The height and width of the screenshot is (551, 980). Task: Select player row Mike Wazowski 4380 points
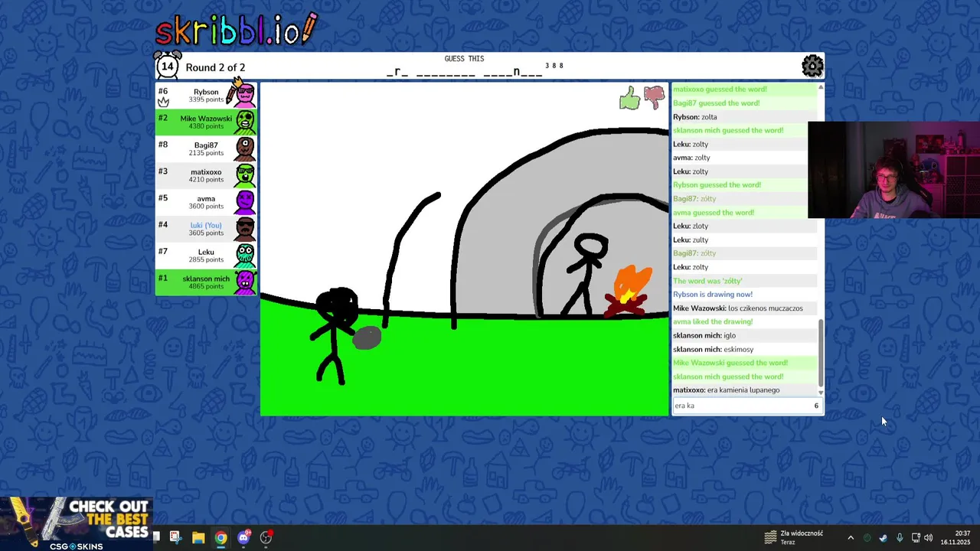click(x=206, y=122)
